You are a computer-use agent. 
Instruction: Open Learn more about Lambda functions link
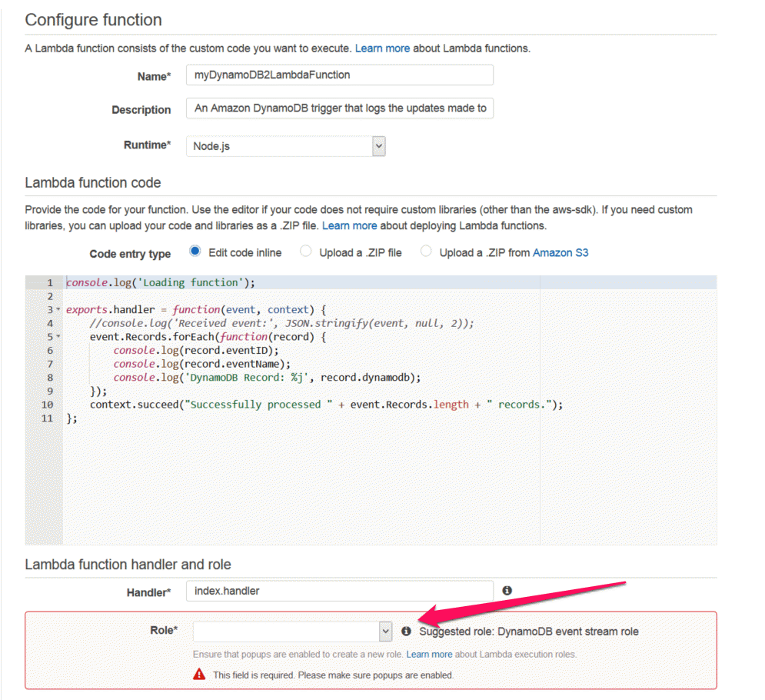[x=382, y=48]
